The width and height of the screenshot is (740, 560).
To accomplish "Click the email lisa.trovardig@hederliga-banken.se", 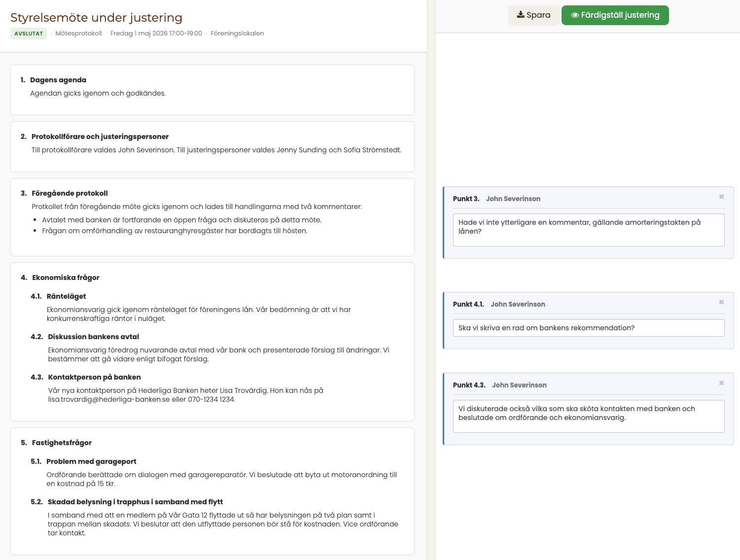I will [x=109, y=399].
